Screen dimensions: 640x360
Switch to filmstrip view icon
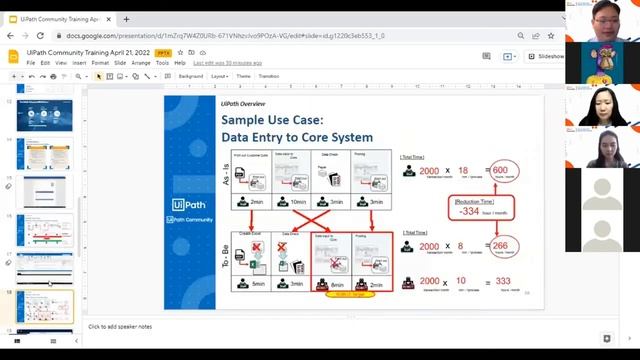tap(17, 341)
